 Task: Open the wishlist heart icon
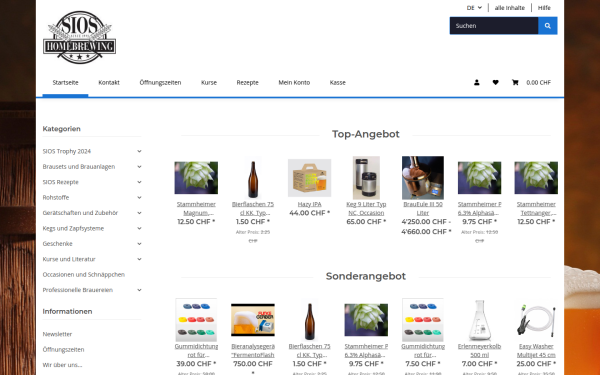click(x=496, y=82)
